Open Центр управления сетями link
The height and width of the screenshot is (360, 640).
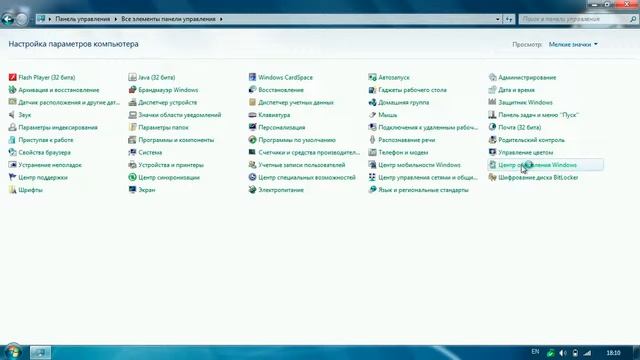[x=428, y=178]
